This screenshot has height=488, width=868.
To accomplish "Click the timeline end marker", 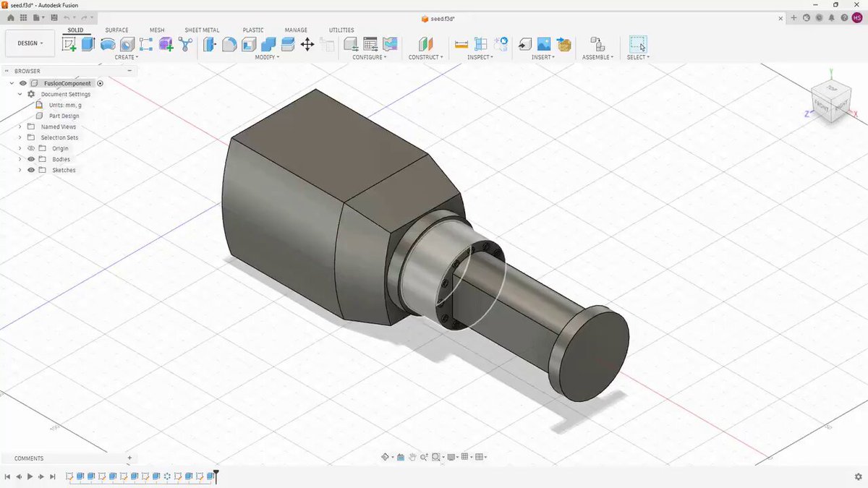I will pyautogui.click(x=216, y=476).
